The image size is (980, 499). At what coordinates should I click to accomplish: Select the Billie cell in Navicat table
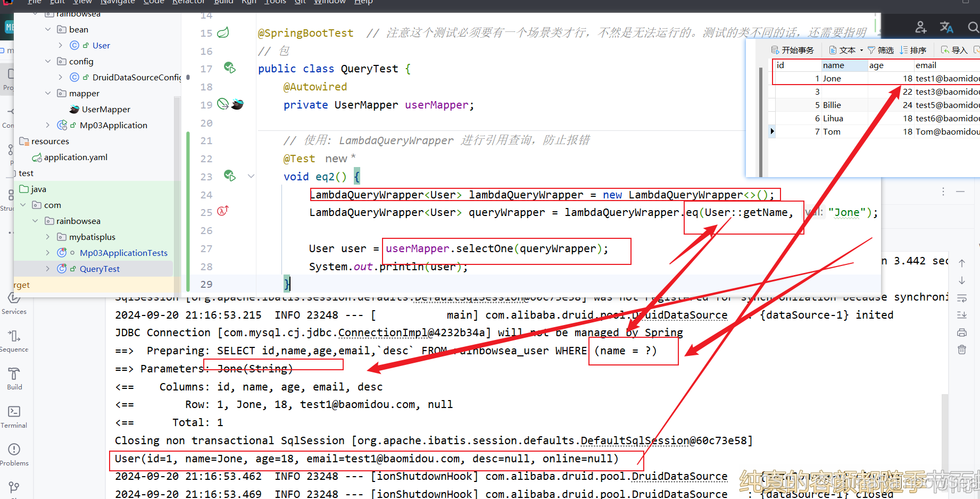point(844,105)
